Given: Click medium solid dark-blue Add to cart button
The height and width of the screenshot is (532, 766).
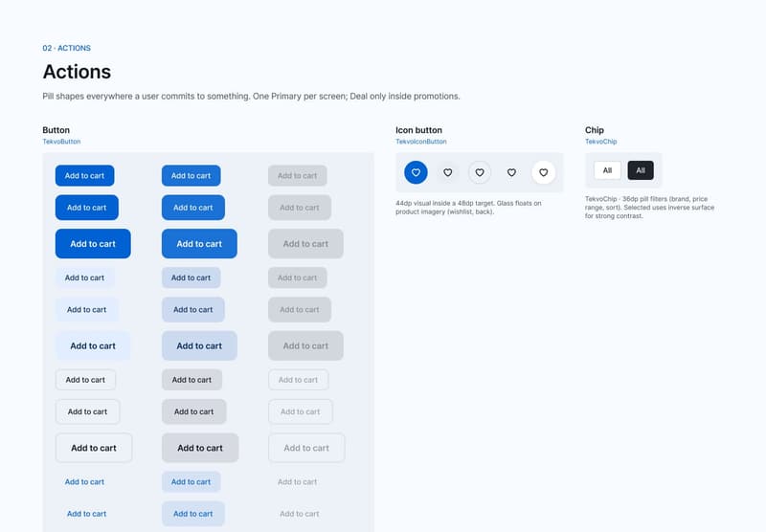Looking at the screenshot, I should (86, 208).
